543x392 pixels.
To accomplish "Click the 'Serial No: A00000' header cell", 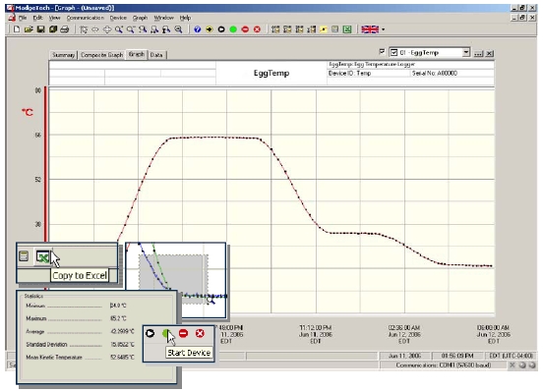I will pos(452,74).
